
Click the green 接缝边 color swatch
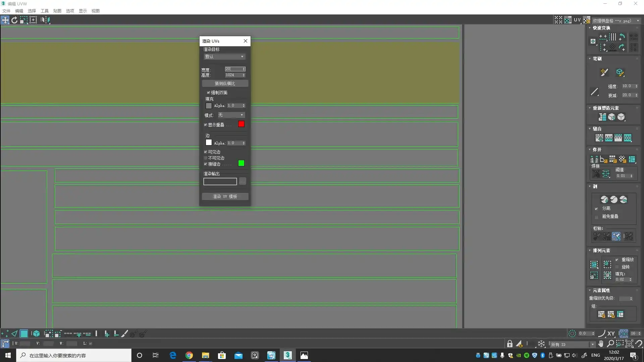click(x=241, y=163)
